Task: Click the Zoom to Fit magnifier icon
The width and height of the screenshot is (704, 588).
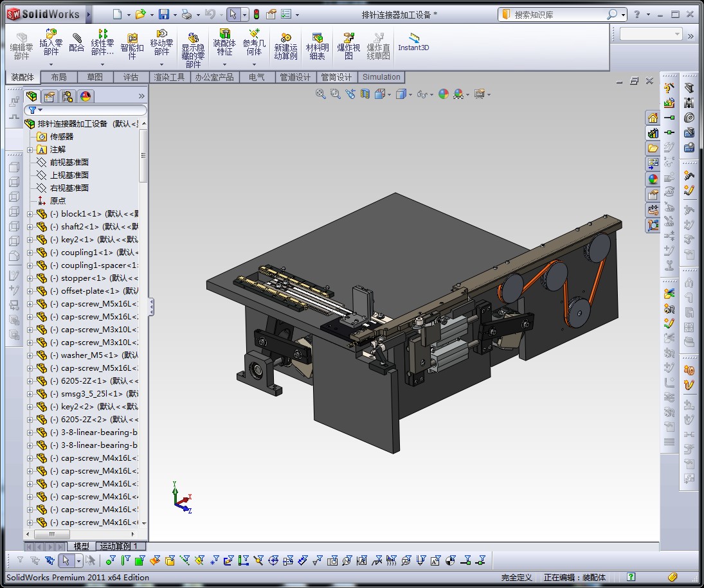Action: tap(320, 94)
